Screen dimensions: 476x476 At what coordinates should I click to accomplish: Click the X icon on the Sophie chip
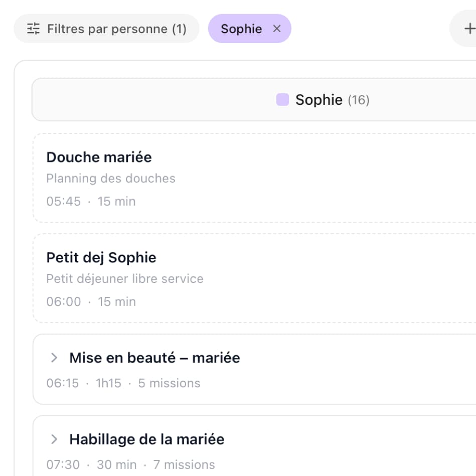coord(276,29)
